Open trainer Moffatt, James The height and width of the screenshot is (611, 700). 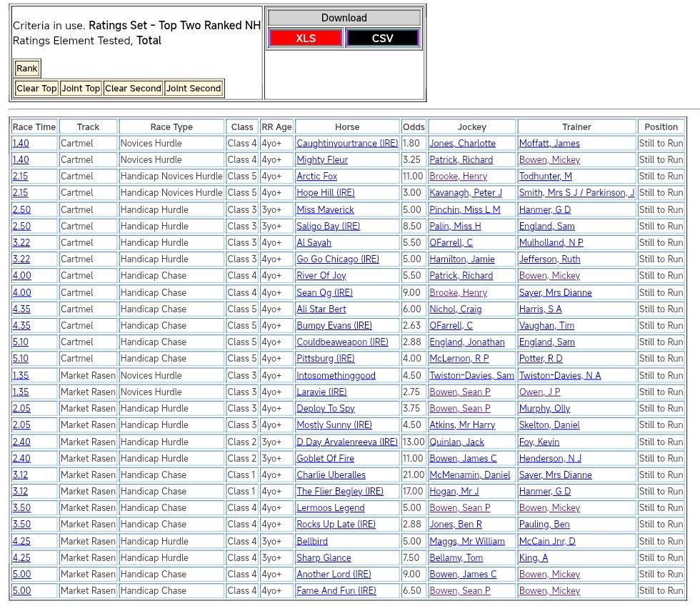pyautogui.click(x=549, y=144)
